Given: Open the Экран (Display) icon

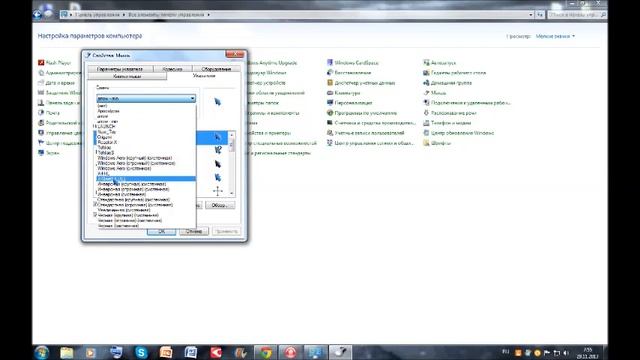Looking at the screenshot, I should click(49, 153).
